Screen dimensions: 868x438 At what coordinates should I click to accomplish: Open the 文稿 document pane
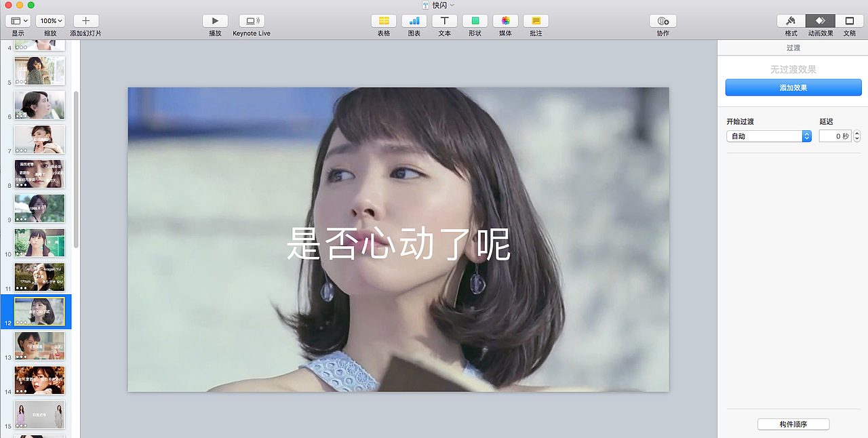pos(849,22)
